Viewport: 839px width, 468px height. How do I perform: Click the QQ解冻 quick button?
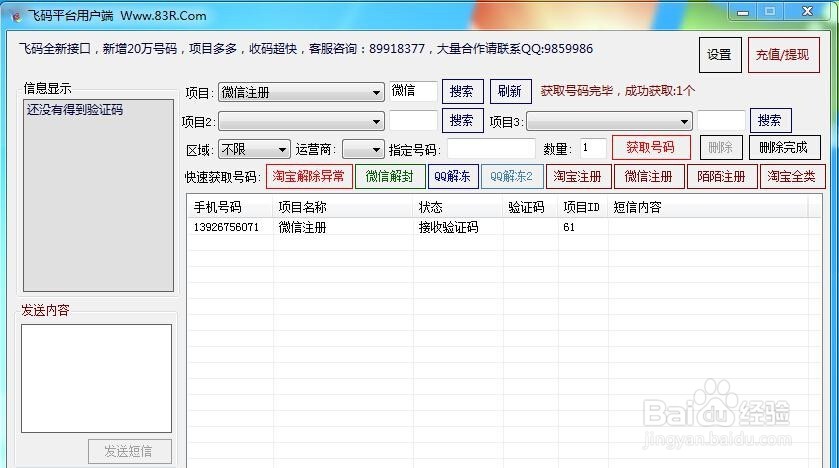pos(453,177)
